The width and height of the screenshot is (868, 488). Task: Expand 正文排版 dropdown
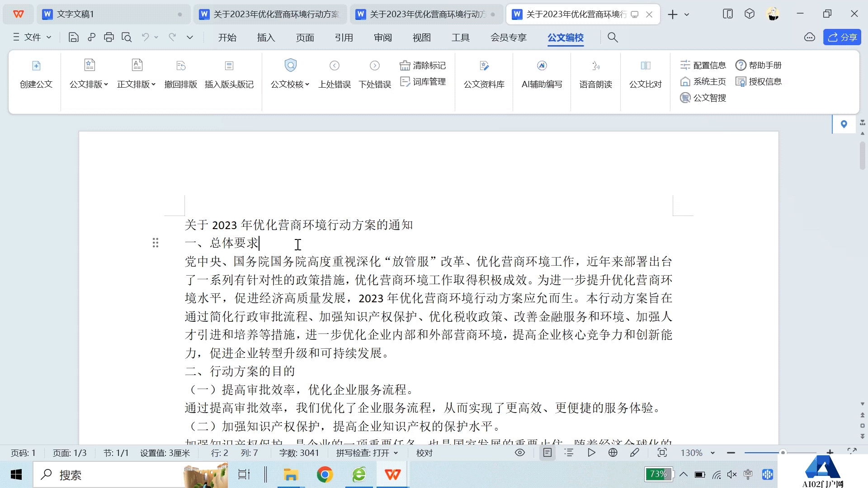[x=153, y=84]
